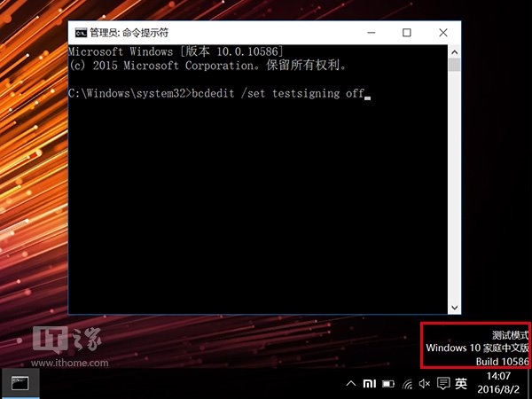Click the Command Prompt taskbar icon
This screenshot has height=399, width=532.
[20, 384]
